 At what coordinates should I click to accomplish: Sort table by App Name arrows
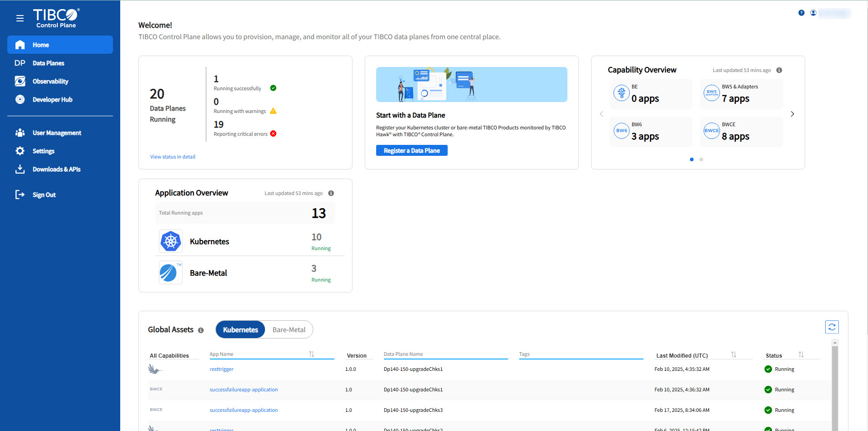tap(311, 354)
